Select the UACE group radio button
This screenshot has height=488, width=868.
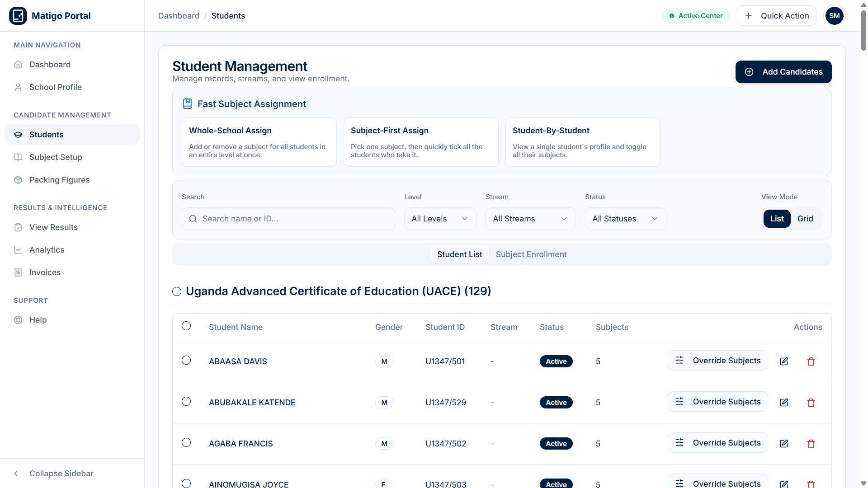pos(177,291)
